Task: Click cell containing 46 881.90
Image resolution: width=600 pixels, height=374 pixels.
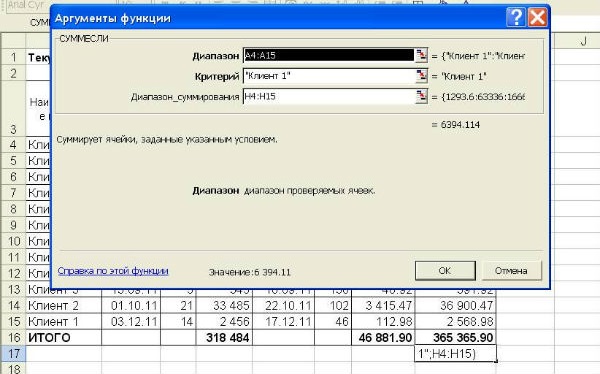Action: (x=383, y=338)
